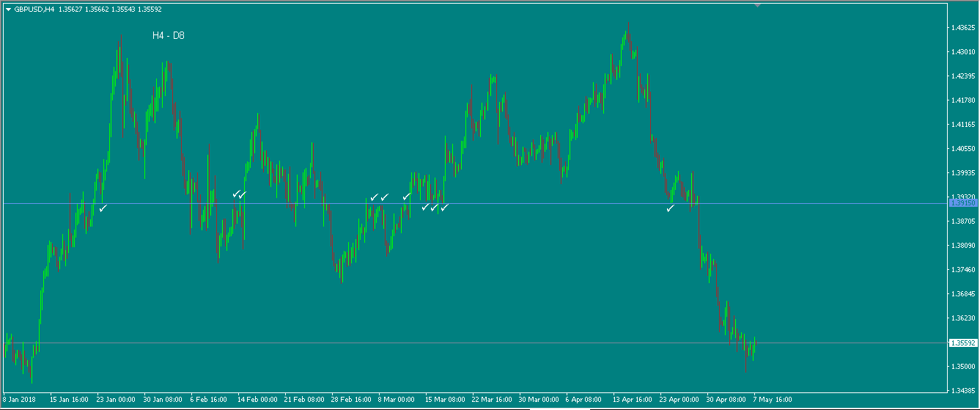Click the GBPUSD,H4 symbol title text
Image resolution: width=980 pixels, height=410 pixels.
34,10
